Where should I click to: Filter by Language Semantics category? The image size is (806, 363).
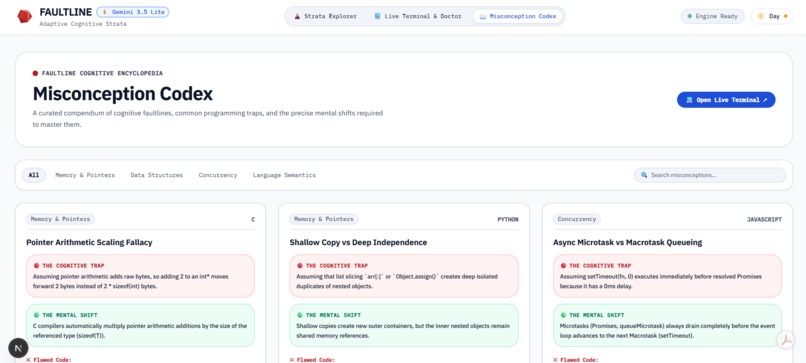(284, 175)
